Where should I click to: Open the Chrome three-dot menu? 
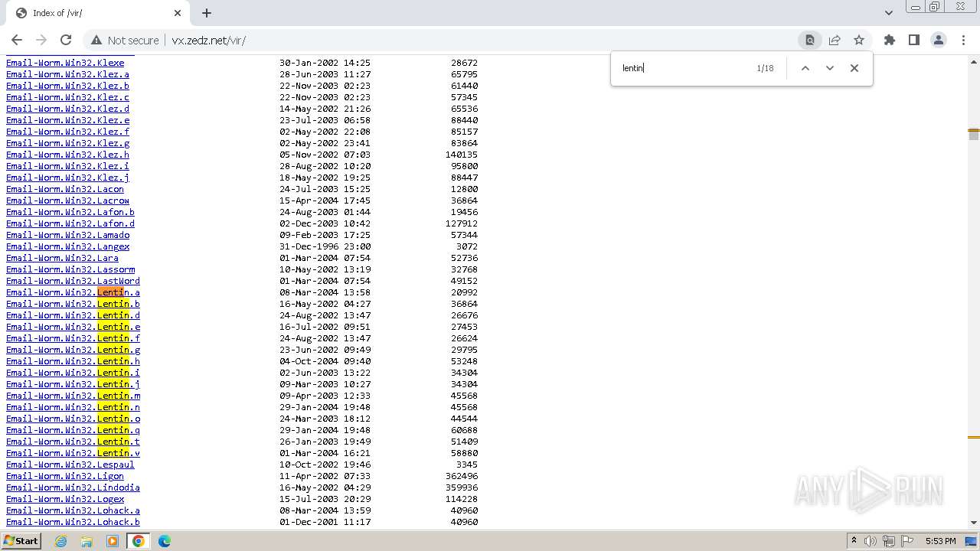(962, 40)
